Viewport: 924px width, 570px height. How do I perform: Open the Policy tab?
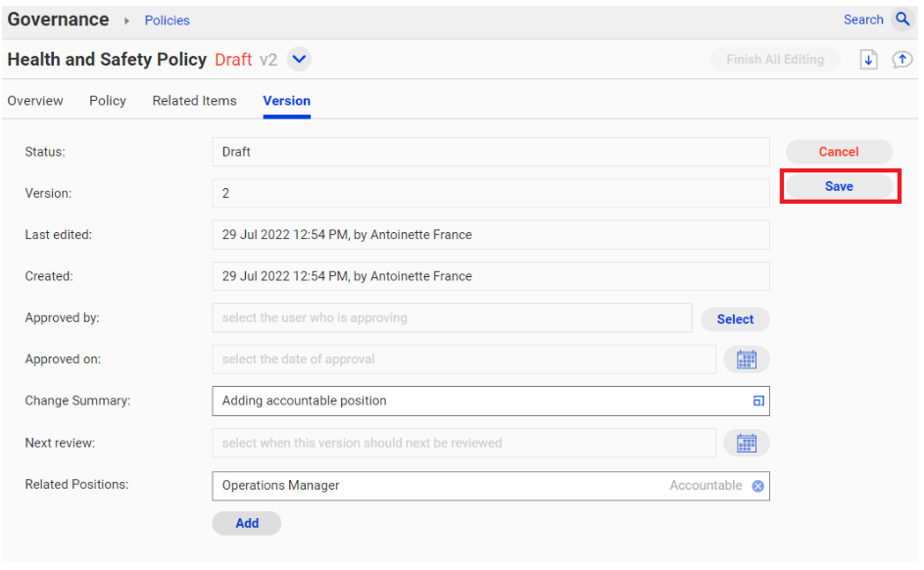point(108,101)
